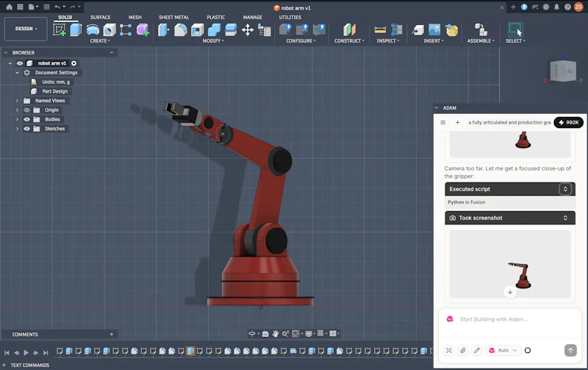The image size is (588, 370).
Task: Open the help question mark icon
Action: 567,7
